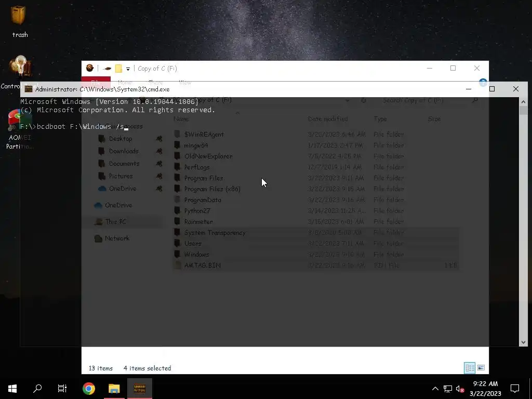This screenshot has height=399, width=532.
Task: Switch to Details view in status bar
Action: (x=470, y=368)
